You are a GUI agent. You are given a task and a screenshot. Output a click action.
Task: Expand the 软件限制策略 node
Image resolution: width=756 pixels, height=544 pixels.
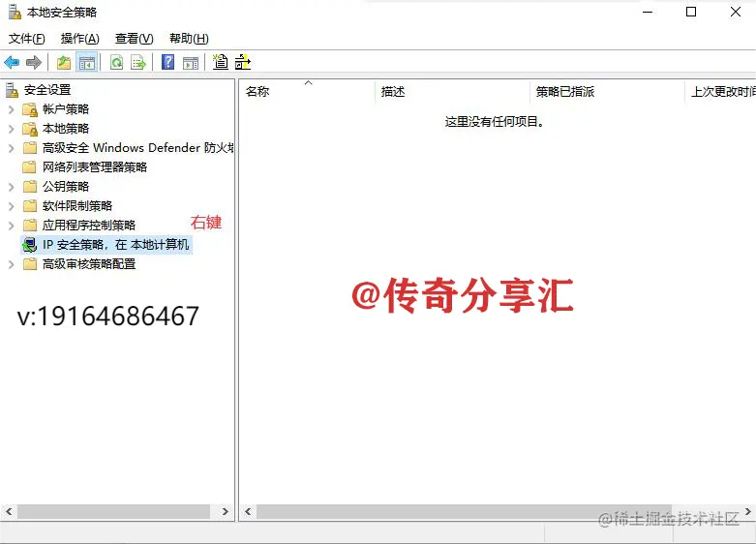(x=11, y=206)
